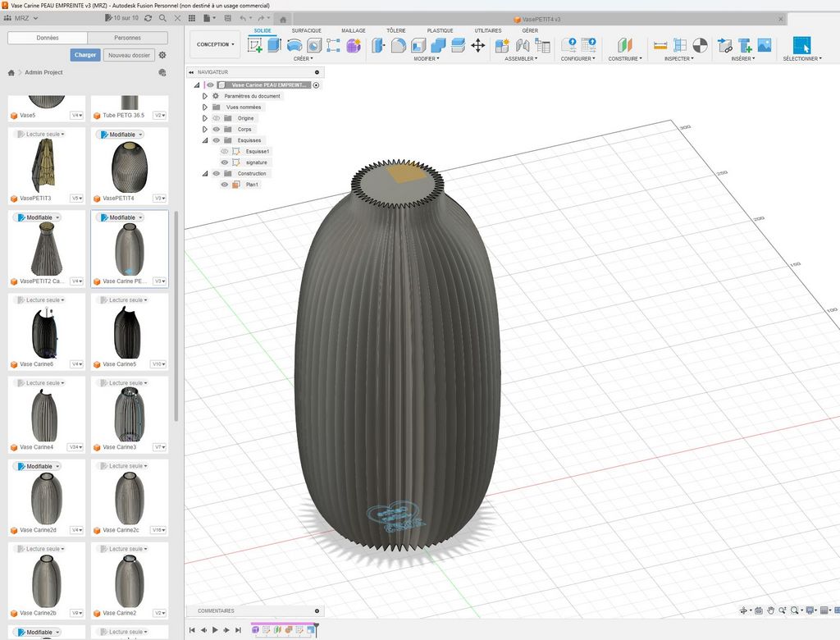840x640 pixels.
Task: Collapse the NAVIGATEUR panel arrows
Action: click(191, 72)
